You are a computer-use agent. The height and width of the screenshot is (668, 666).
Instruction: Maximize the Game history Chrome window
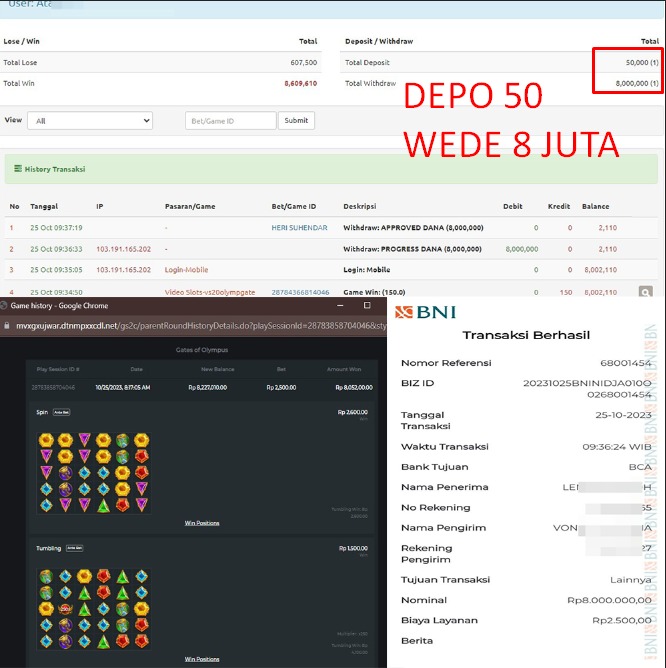coord(367,305)
